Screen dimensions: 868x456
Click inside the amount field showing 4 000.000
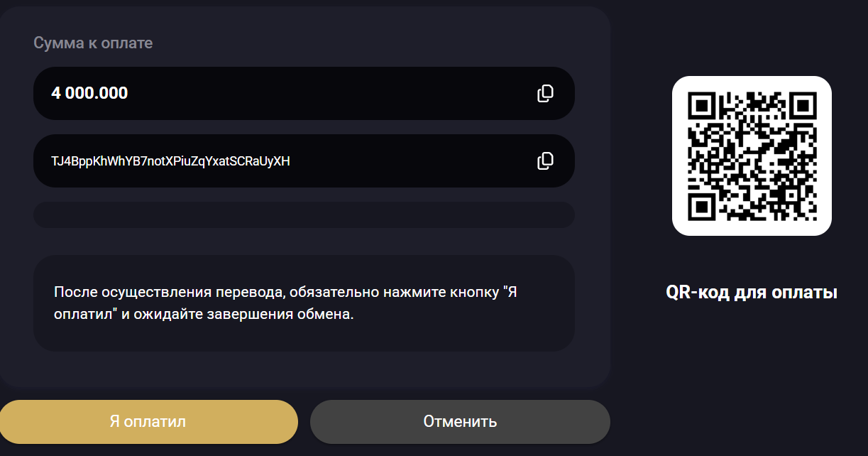point(213,93)
